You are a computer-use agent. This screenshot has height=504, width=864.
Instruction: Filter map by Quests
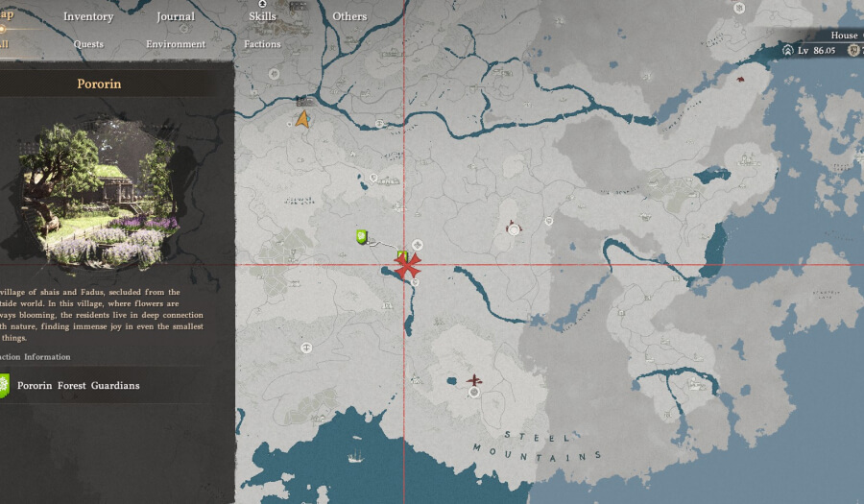click(x=88, y=44)
